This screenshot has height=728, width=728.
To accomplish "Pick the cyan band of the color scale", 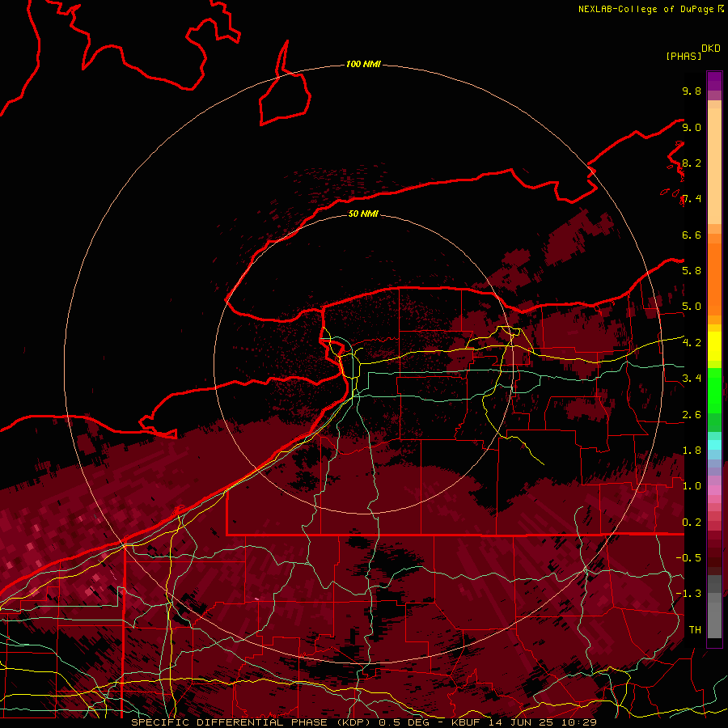I will pyautogui.click(x=714, y=445).
